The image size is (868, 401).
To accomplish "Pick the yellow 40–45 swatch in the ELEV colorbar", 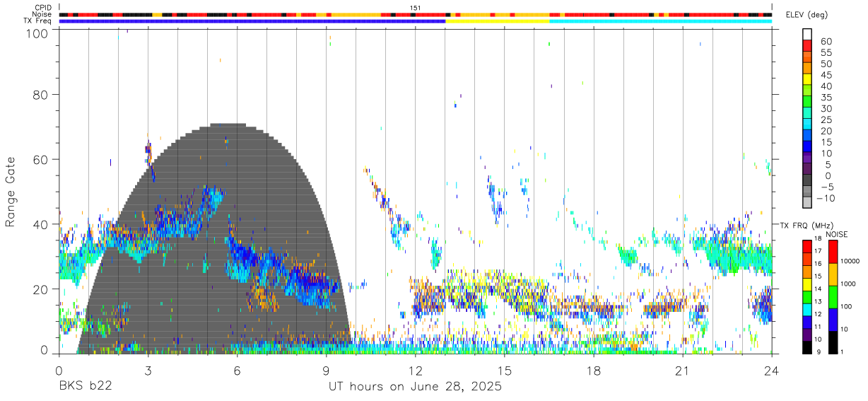I will (807, 79).
